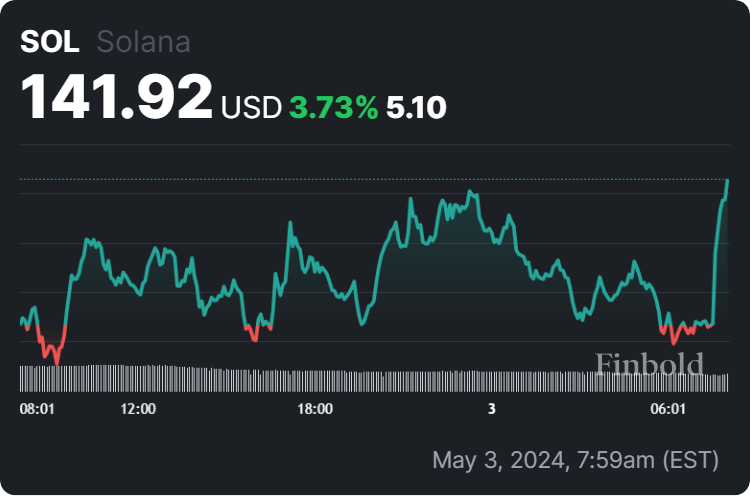Click the latest price peak at chart end
The image size is (750, 496).
(727, 181)
